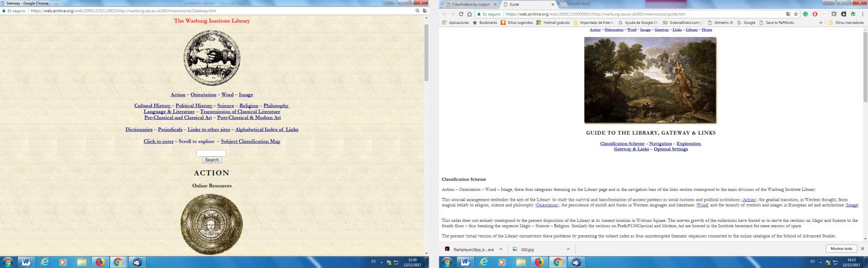Focus the search text box in the Gateway window
The image size is (868, 268).
pyautogui.click(x=211, y=153)
